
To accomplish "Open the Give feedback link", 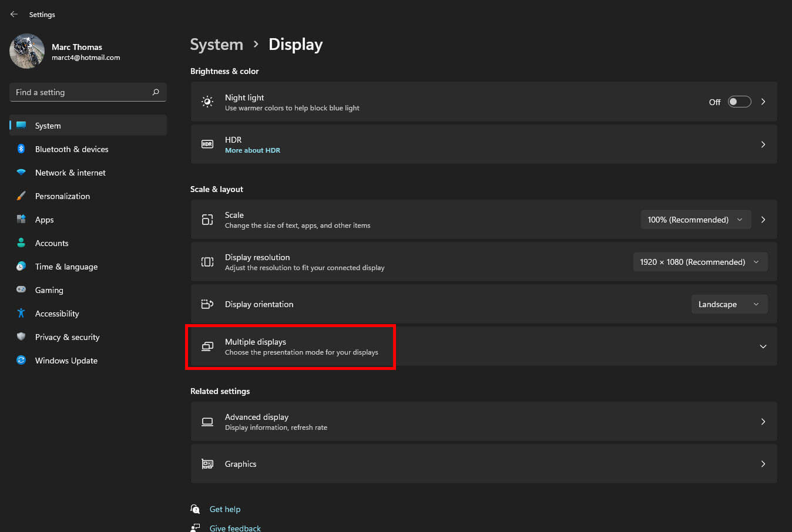I will pyautogui.click(x=235, y=528).
